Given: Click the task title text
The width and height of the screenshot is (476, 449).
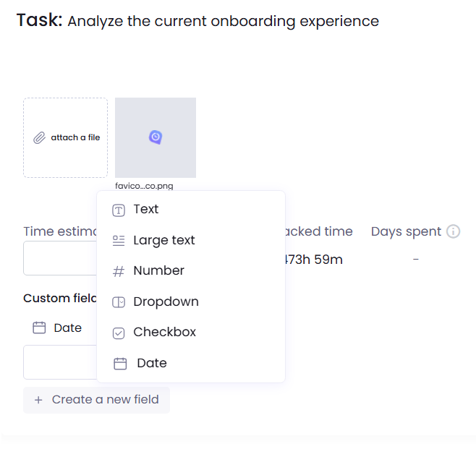Looking at the screenshot, I should point(223,21).
